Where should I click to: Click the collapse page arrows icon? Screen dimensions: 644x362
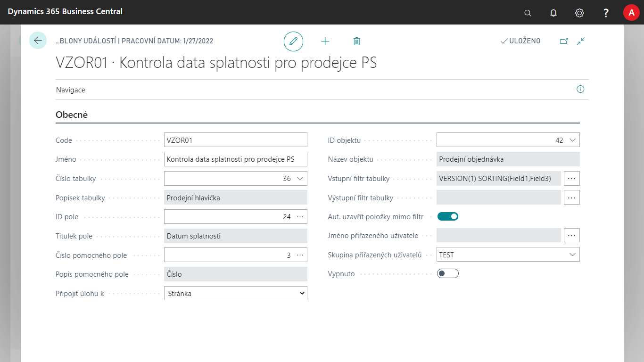(580, 41)
